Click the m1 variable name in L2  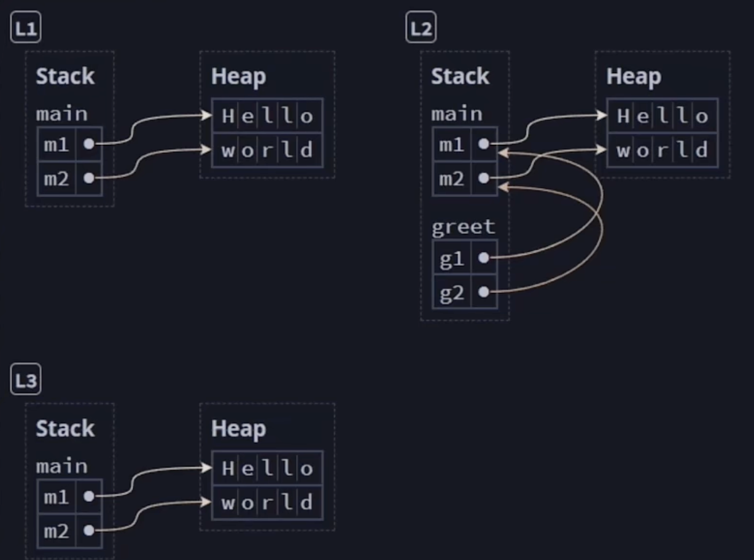[452, 144]
